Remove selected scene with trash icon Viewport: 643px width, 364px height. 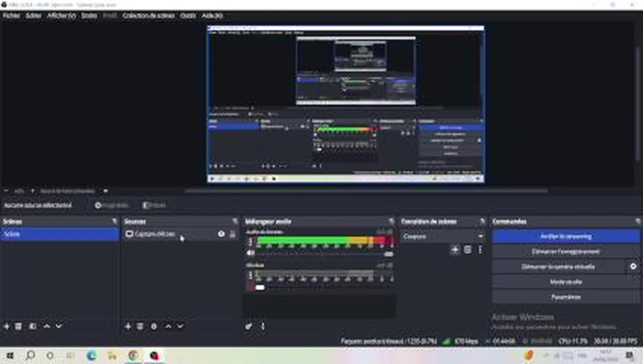point(19,327)
